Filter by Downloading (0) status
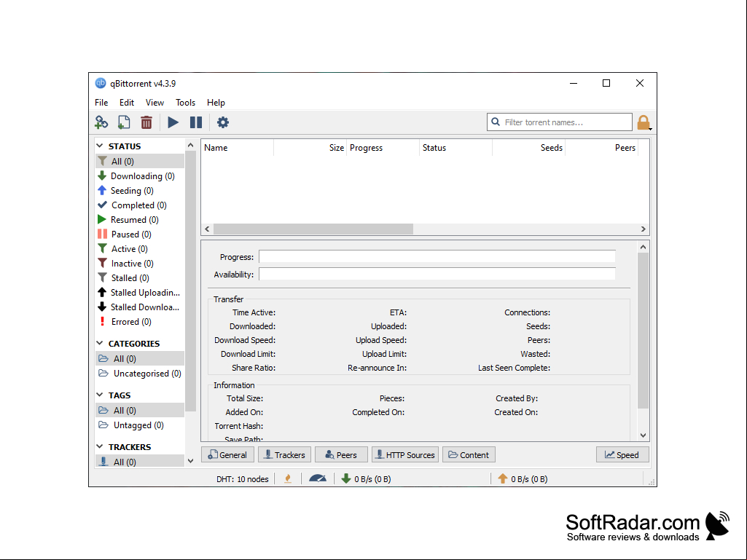The height and width of the screenshot is (560, 747). point(140,176)
